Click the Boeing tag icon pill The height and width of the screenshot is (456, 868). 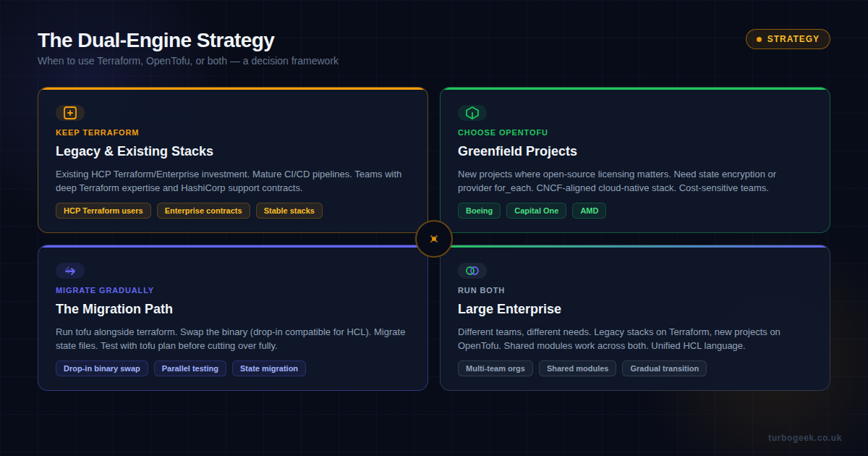click(479, 211)
